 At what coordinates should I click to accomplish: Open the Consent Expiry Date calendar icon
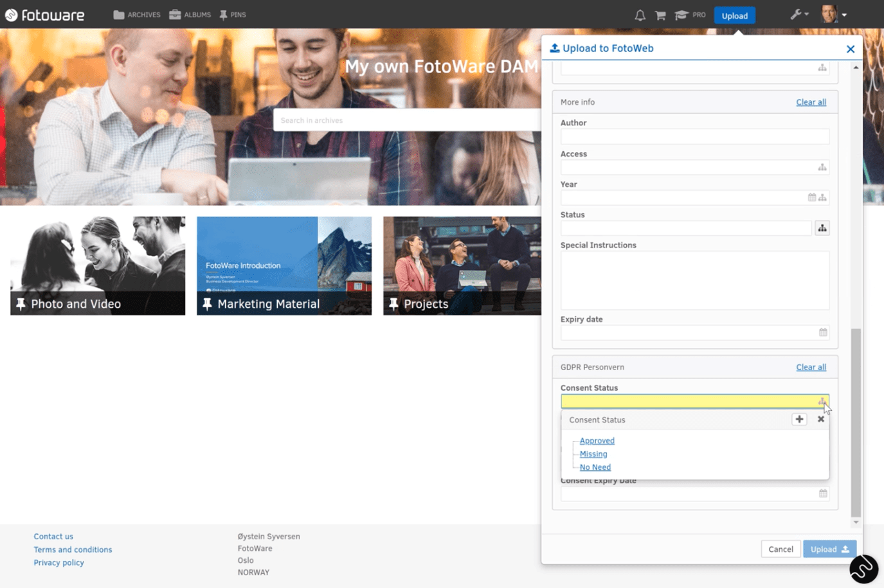pyautogui.click(x=823, y=494)
